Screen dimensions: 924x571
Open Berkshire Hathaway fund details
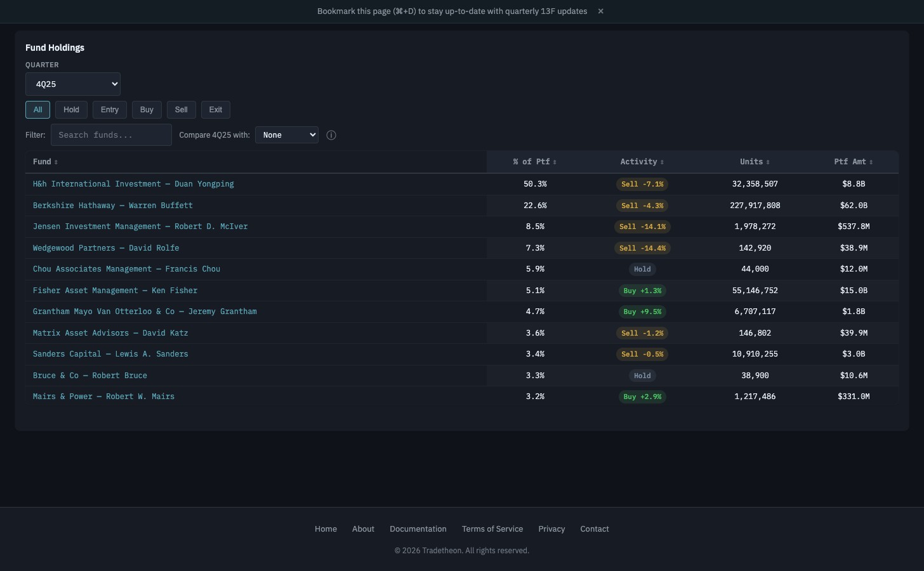tap(112, 205)
